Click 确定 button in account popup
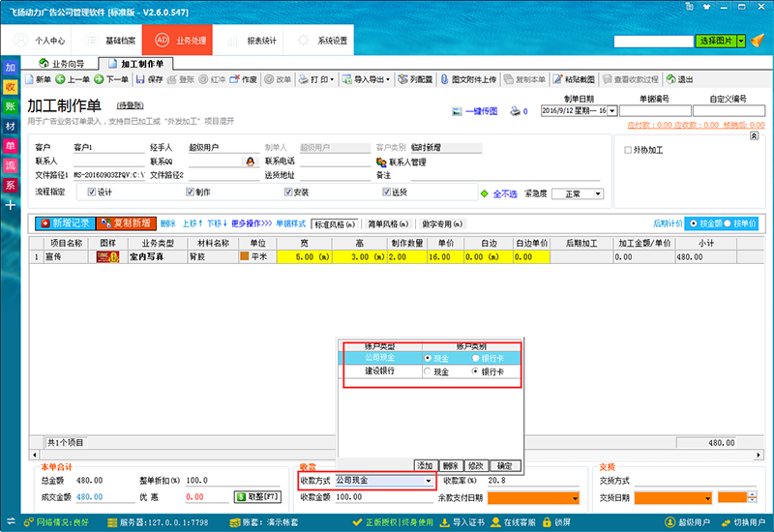The height and width of the screenshot is (532, 774). coord(504,465)
